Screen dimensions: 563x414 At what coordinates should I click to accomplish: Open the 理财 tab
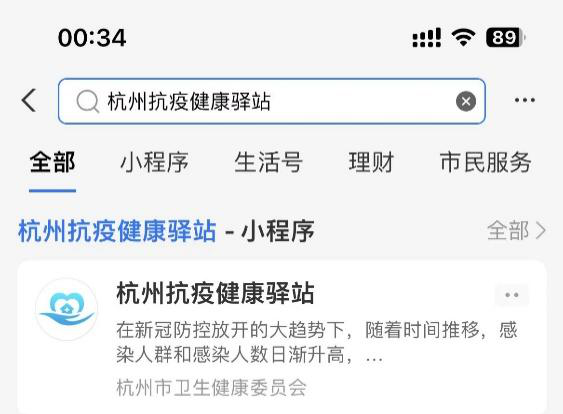[371, 162]
